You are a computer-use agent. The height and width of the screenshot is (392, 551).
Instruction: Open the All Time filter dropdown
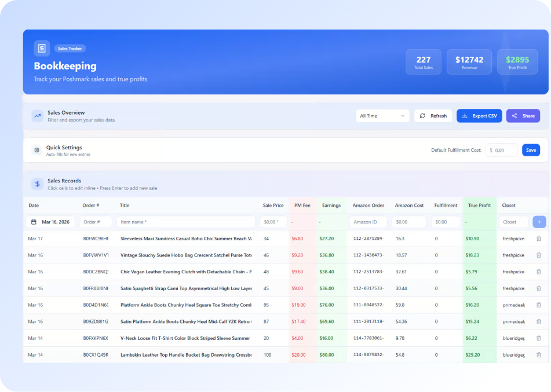[382, 116]
